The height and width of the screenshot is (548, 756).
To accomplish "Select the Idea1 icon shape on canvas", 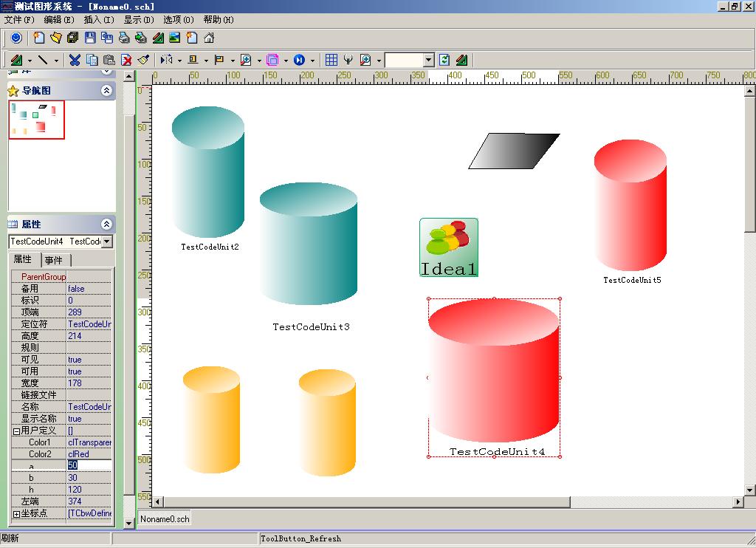I will [x=449, y=247].
